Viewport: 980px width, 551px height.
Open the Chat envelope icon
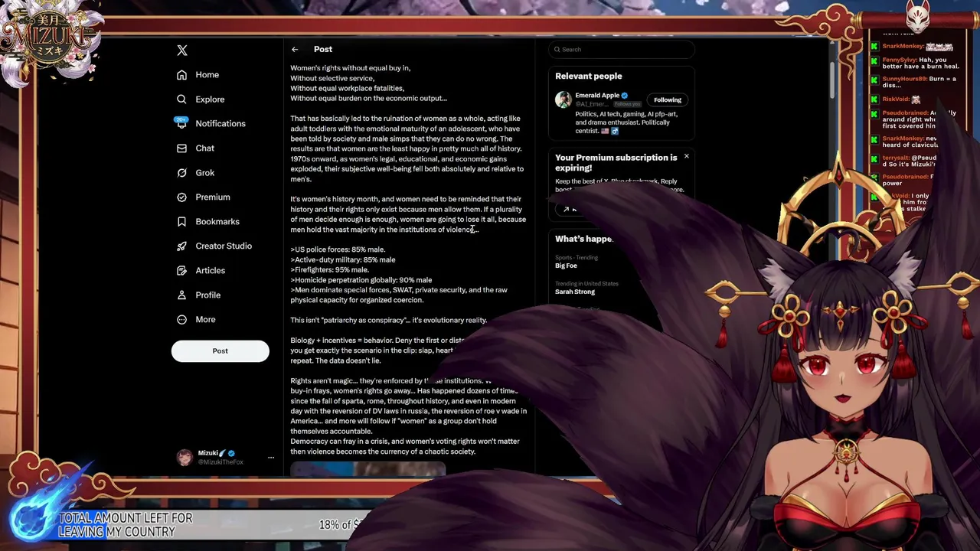[x=181, y=148]
